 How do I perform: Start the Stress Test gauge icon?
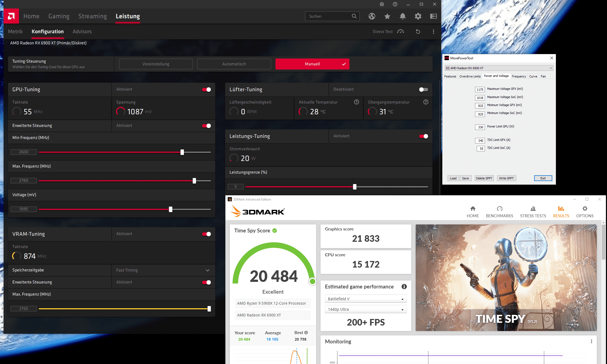pos(401,32)
